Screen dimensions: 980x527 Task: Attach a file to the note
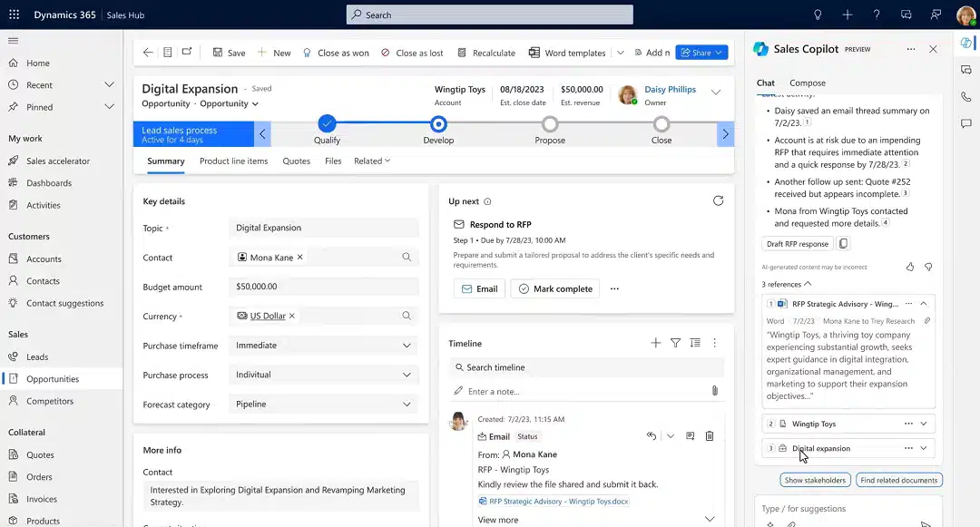714,391
